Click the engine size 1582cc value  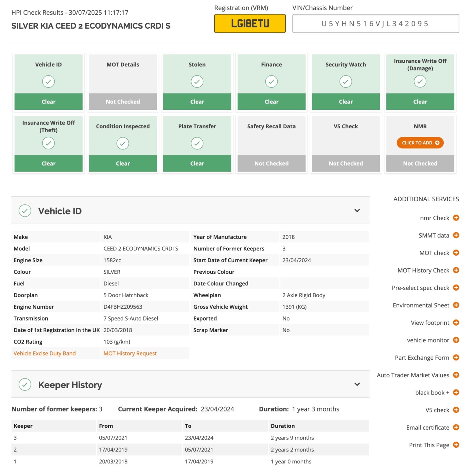click(x=112, y=260)
